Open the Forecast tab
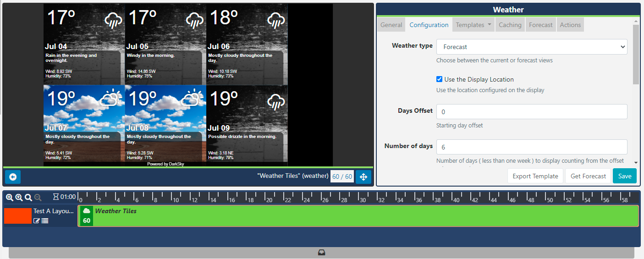 541,25
